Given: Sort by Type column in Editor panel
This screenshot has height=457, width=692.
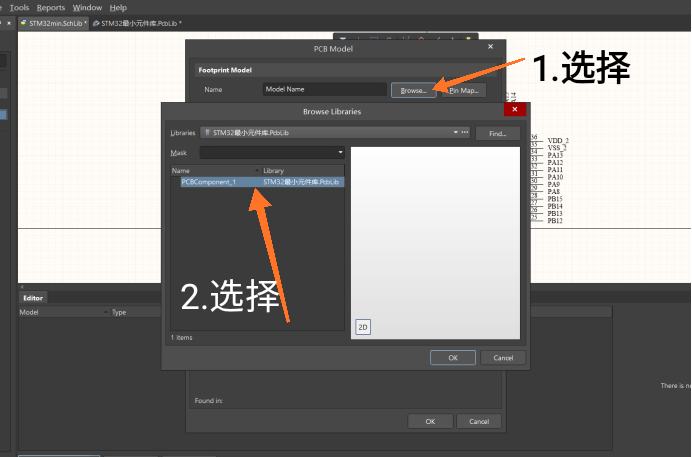Looking at the screenshot, I should pyautogui.click(x=136, y=312).
